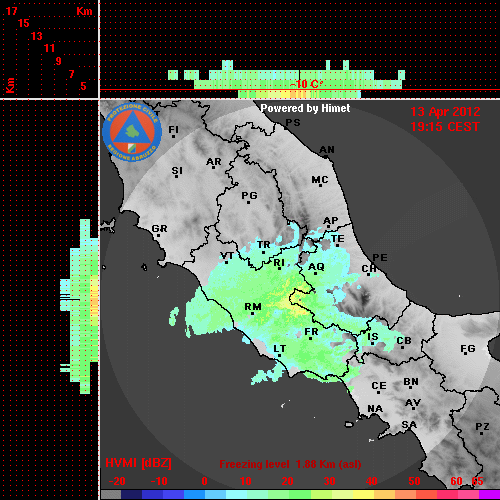Click the AQ city label
Viewport: 500px width, 500px height.
[x=316, y=267]
